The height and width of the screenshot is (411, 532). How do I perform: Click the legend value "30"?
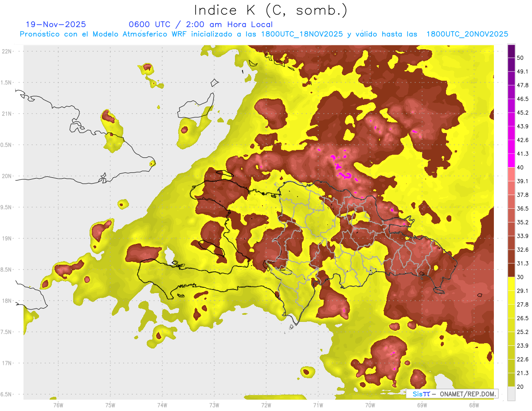click(x=520, y=278)
